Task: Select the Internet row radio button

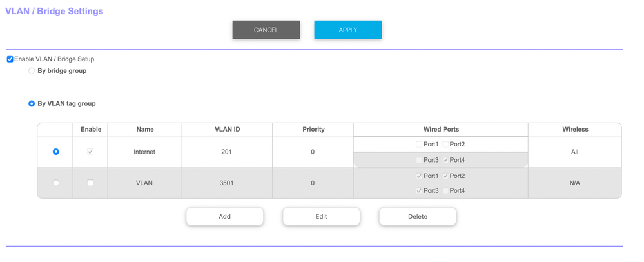Action: click(56, 152)
